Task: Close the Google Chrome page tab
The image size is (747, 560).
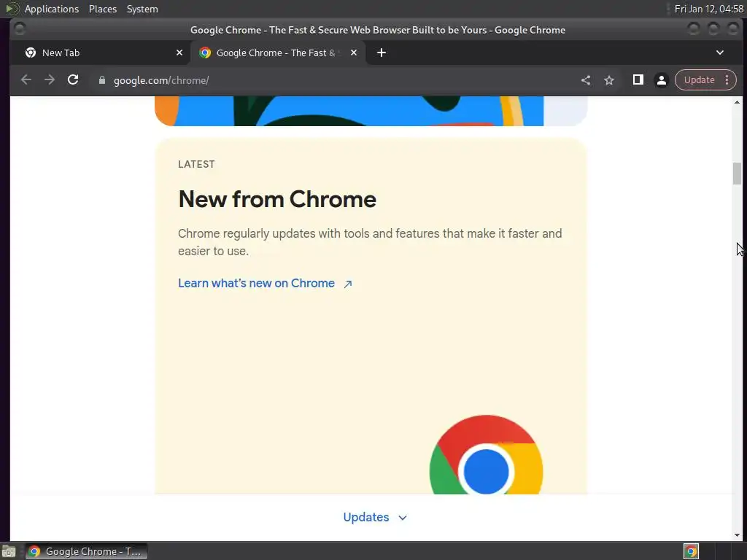Action: tap(354, 52)
